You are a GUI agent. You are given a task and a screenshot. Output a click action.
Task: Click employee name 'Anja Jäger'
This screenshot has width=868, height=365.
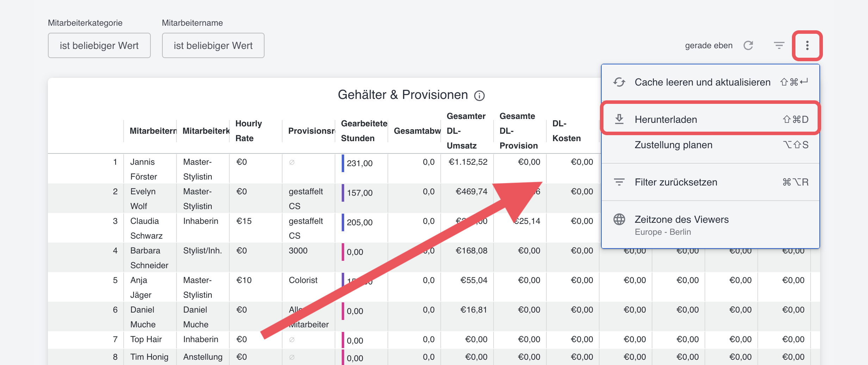[141, 288]
